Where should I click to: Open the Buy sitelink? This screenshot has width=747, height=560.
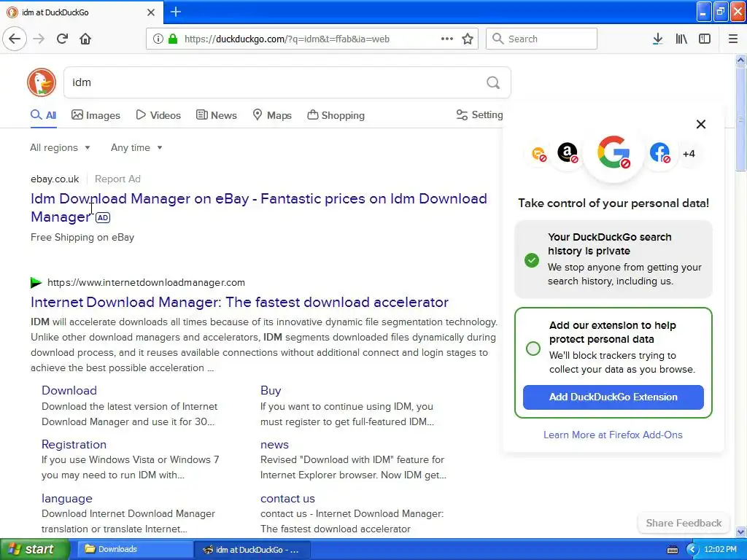tap(271, 391)
